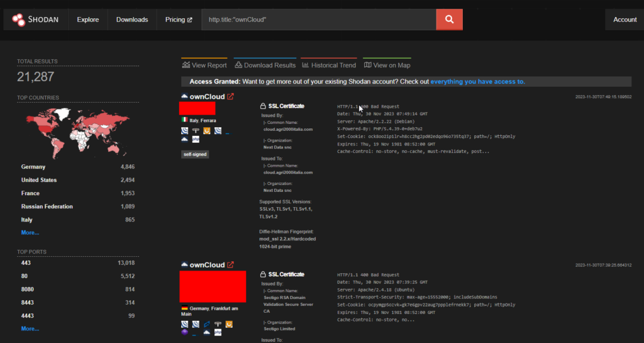Screen dimensions: 644x343
Task: Click total results count 21,287
Action: click(x=35, y=76)
